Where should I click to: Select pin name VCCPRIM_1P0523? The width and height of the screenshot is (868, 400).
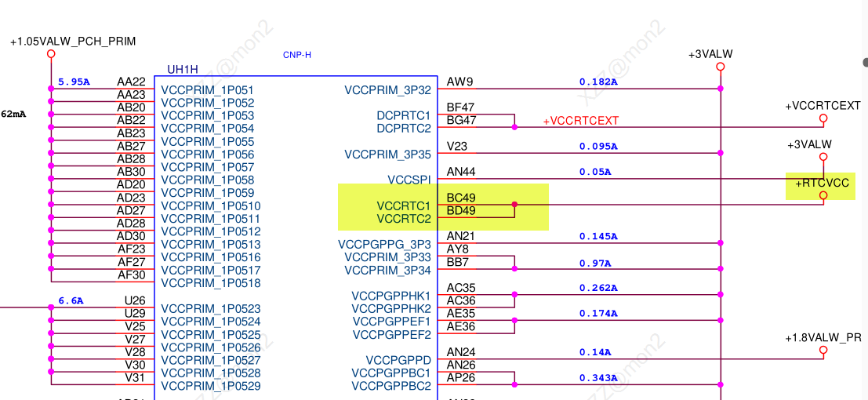point(211,308)
